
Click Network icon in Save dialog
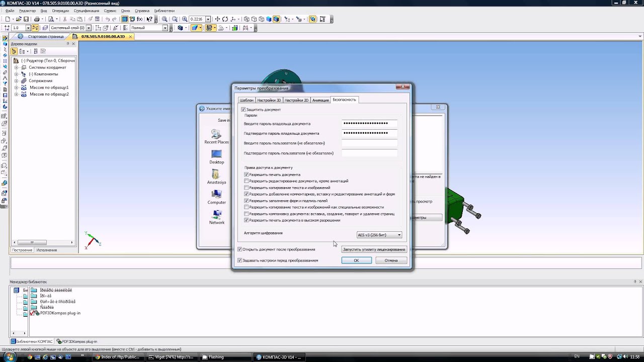(x=217, y=217)
